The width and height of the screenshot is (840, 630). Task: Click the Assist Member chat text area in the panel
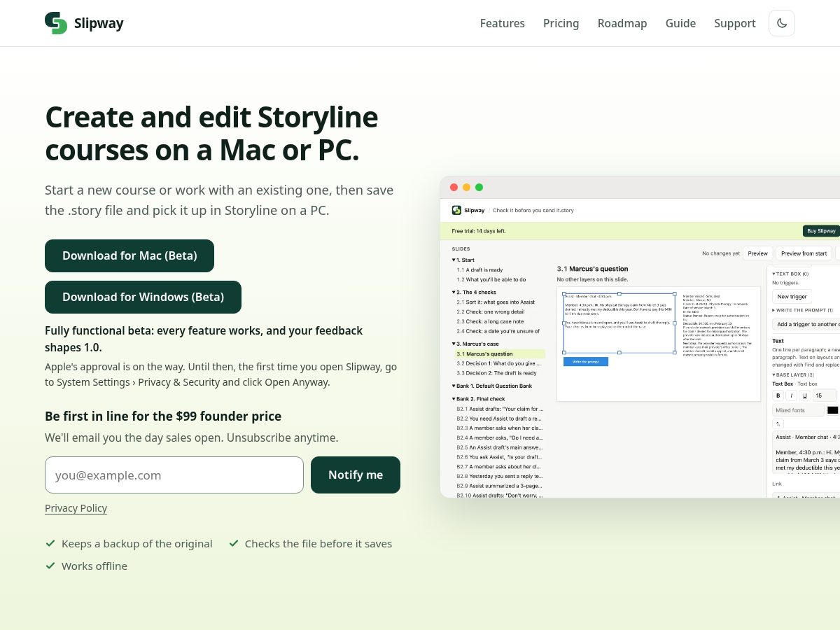click(806, 453)
